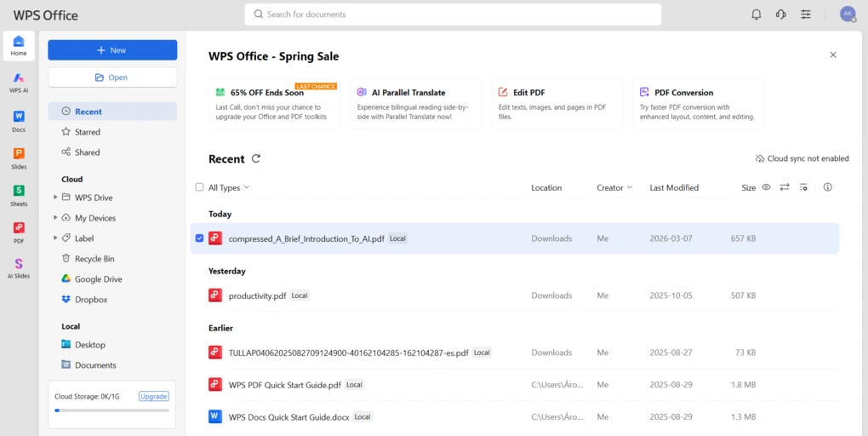
Task: Click the 657 KB size cell
Action: coord(743,238)
